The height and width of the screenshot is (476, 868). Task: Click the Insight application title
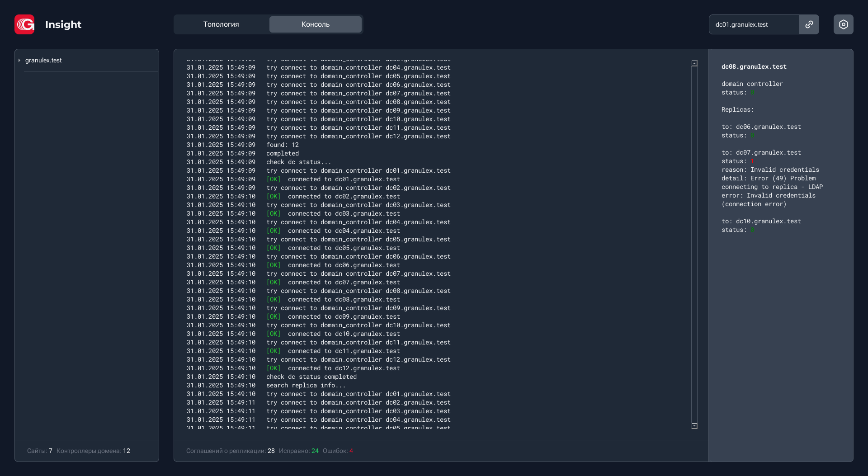click(63, 24)
